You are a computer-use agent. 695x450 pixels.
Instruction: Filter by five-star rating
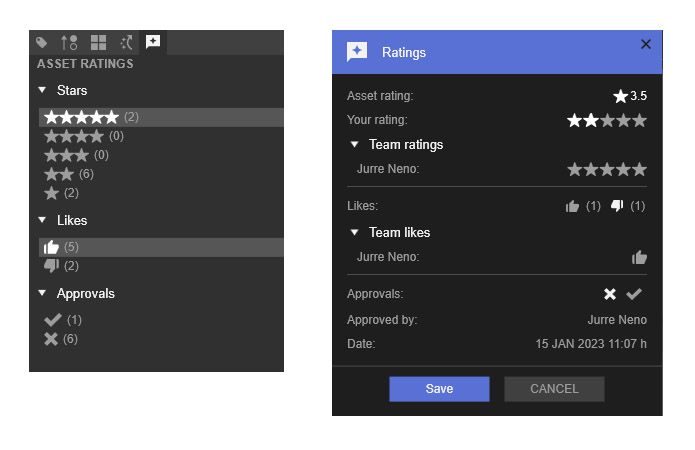tap(81, 117)
